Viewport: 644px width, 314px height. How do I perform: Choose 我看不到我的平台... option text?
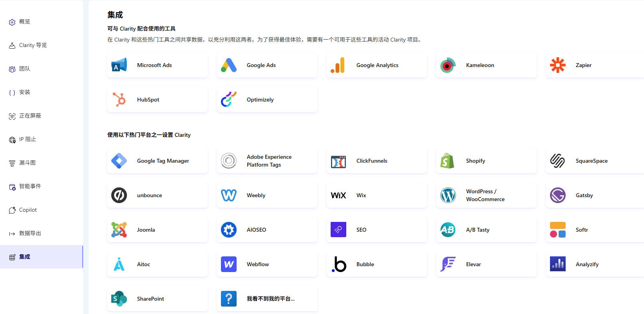pos(271,299)
